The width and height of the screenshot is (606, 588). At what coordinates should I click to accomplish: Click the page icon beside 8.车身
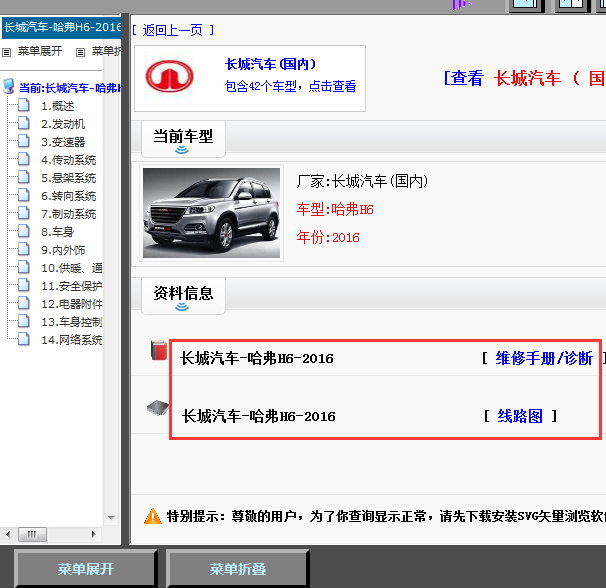pos(24,231)
